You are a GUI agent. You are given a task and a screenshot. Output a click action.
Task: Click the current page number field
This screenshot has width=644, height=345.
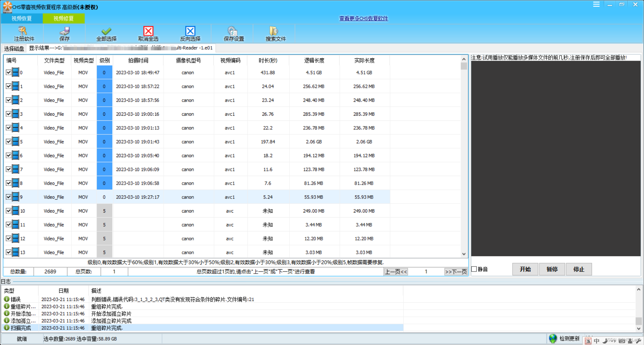tap(426, 272)
